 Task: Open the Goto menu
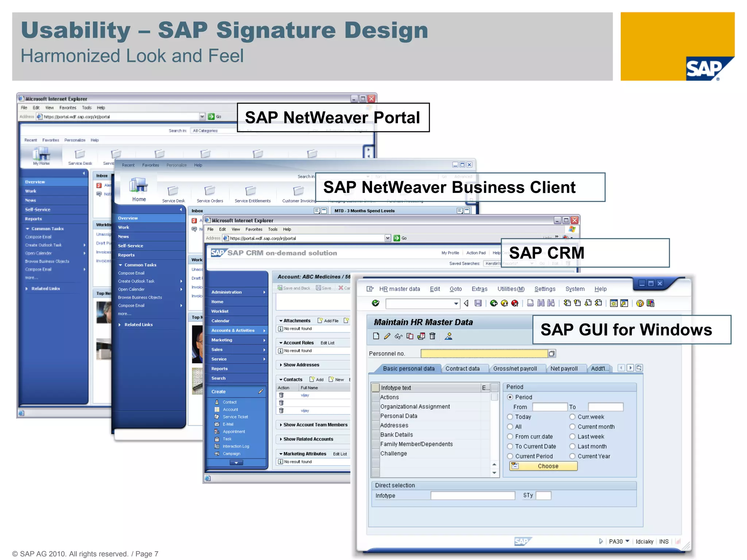tap(456, 289)
